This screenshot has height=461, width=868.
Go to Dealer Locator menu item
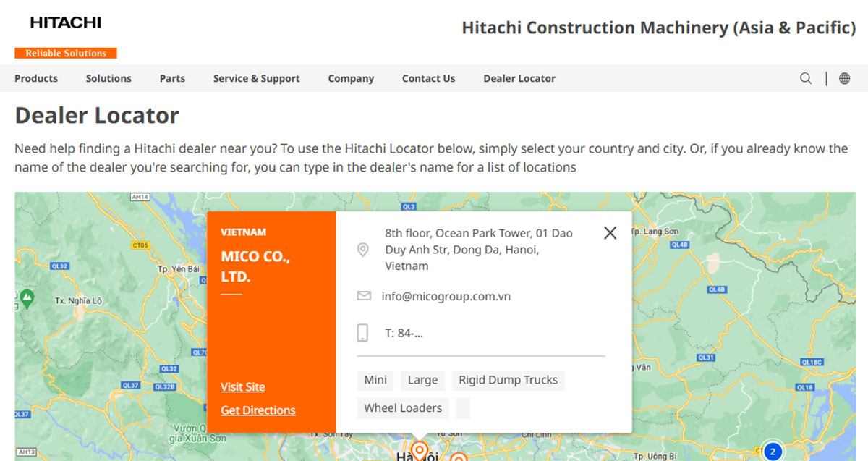click(519, 78)
